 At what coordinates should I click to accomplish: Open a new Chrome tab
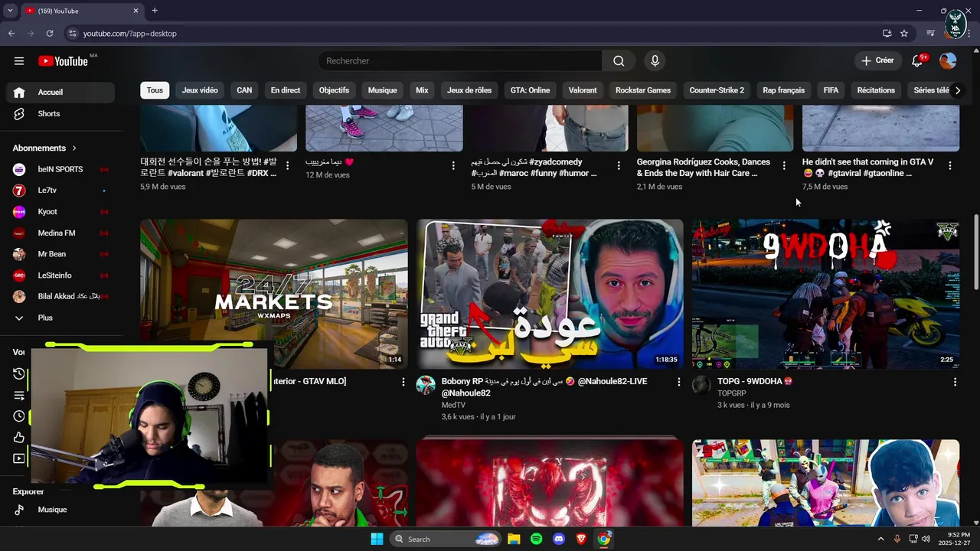[x=155, y=11]
